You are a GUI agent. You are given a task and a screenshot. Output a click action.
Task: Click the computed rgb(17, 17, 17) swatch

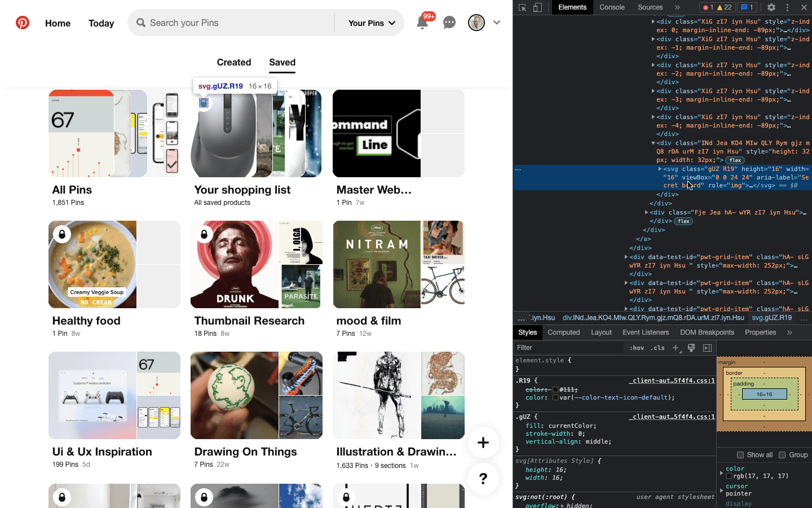729,476
